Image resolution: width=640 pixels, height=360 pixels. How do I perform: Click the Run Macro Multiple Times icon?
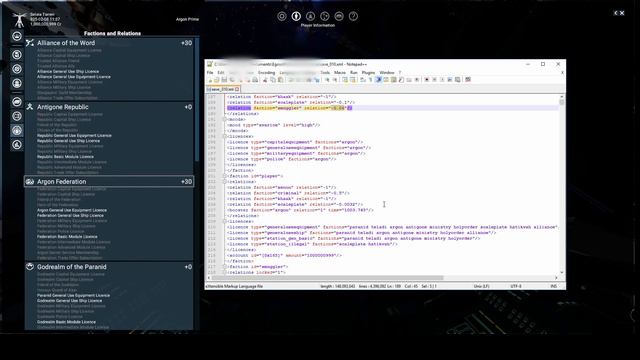coord(450,80)
